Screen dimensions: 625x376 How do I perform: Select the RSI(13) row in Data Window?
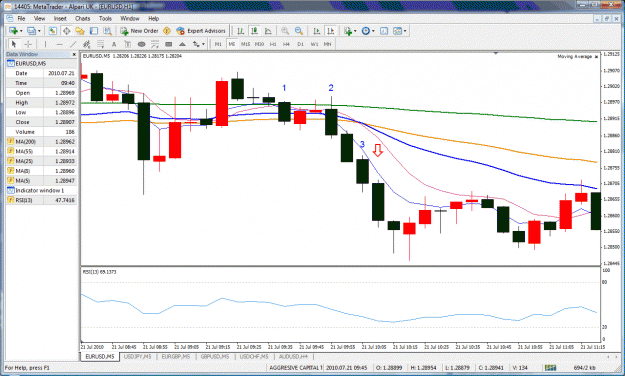coord(41,200)
